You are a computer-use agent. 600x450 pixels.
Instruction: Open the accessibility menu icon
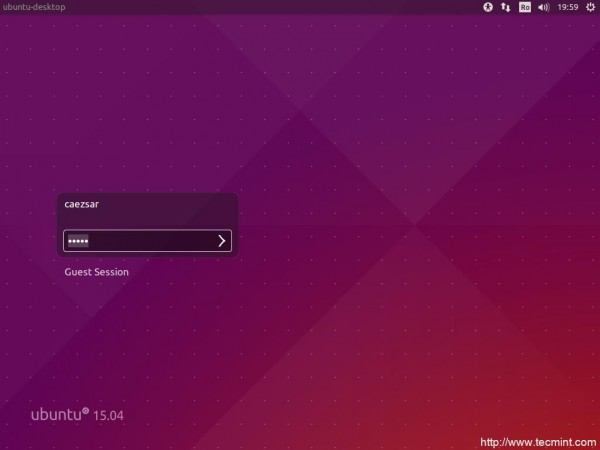click(488, 7)
